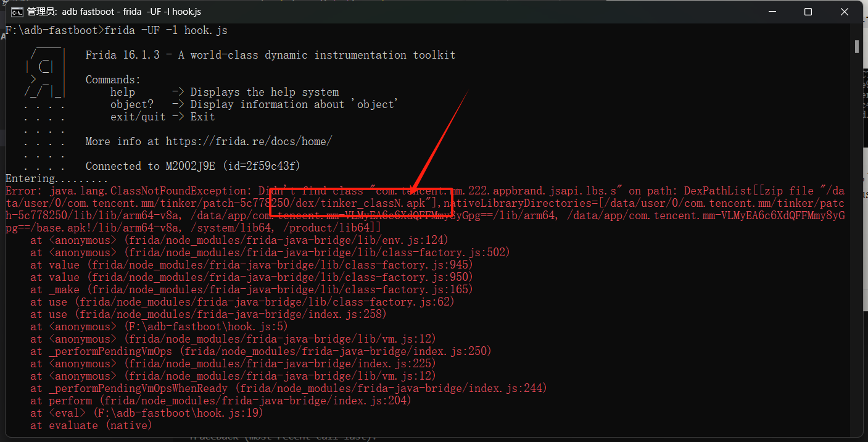Click the Frida ASCII art logo
The width and height of the screenshot is (868, 442).
click(44, 74)
